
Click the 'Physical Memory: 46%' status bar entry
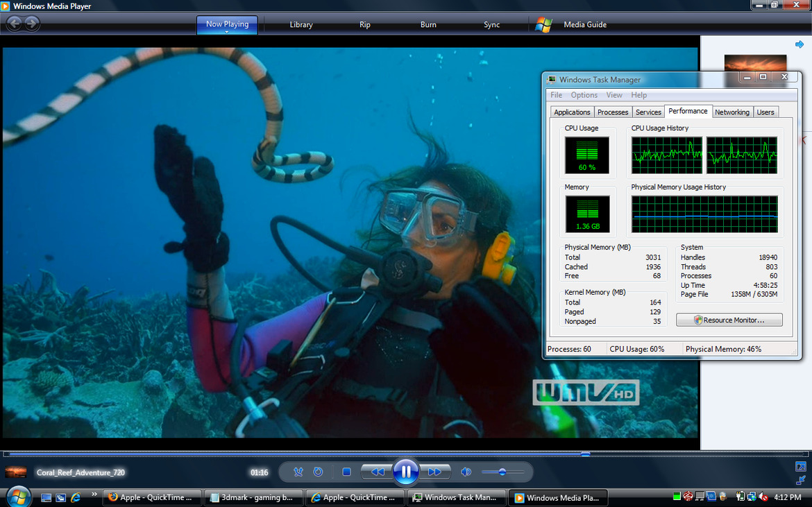723,349
